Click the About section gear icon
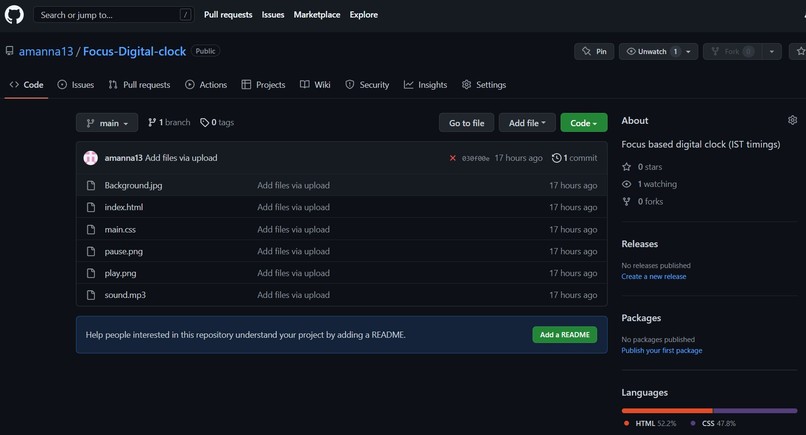 [x=792, y=120]
